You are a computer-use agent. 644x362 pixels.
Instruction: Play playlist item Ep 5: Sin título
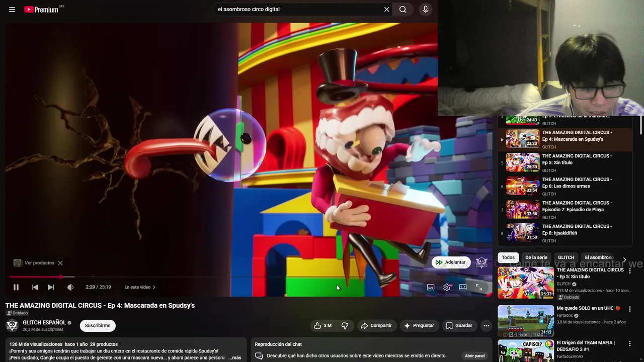coord(566,162)
